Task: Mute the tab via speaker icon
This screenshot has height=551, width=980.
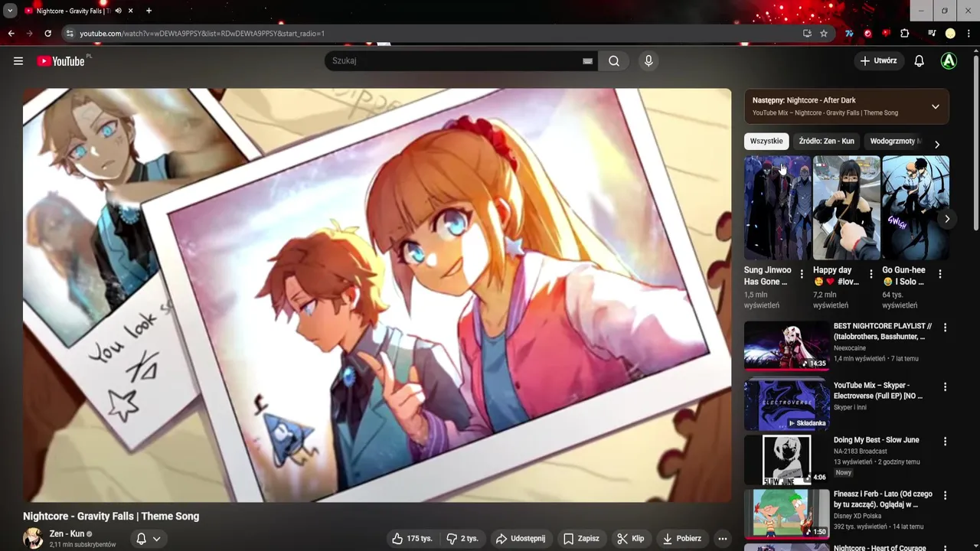Action: click(118, 11)
